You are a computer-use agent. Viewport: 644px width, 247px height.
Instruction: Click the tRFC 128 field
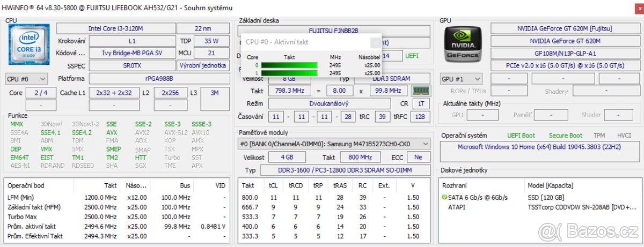[420, 116]
